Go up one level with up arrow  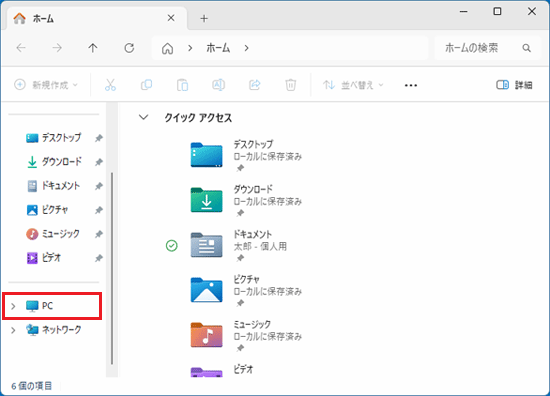[x=93, y=48]
